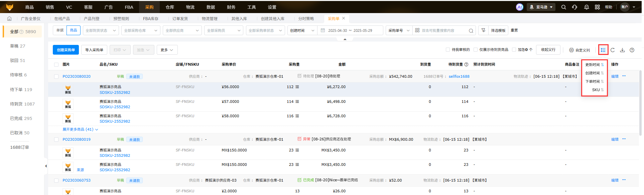The image size is (644, 195).
Task: Select checkbox for order PO2303080020
Action: click(56, 76)
